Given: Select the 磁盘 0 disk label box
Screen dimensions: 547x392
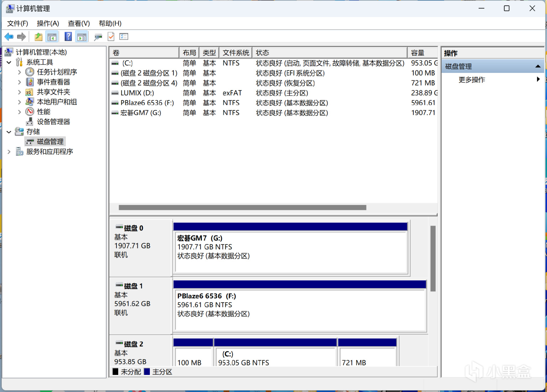Looking at the screenshot, I should 141,248.
